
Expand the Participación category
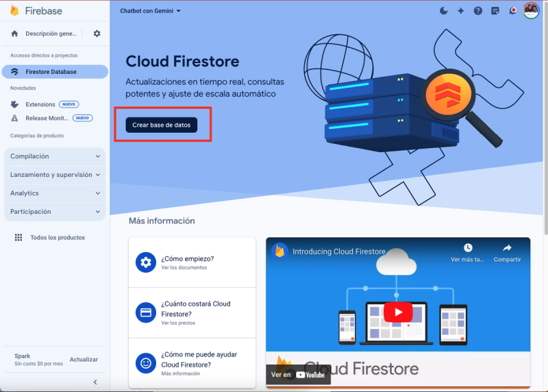tap(55, 212)
